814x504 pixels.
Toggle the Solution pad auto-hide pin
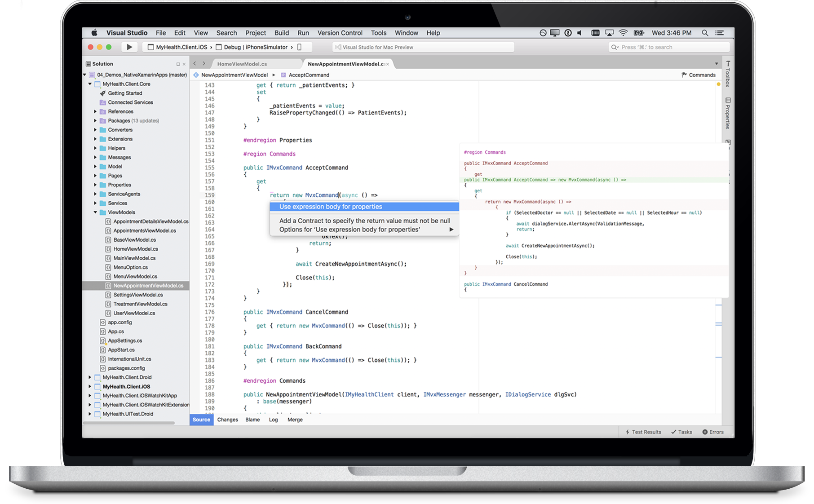179,63
